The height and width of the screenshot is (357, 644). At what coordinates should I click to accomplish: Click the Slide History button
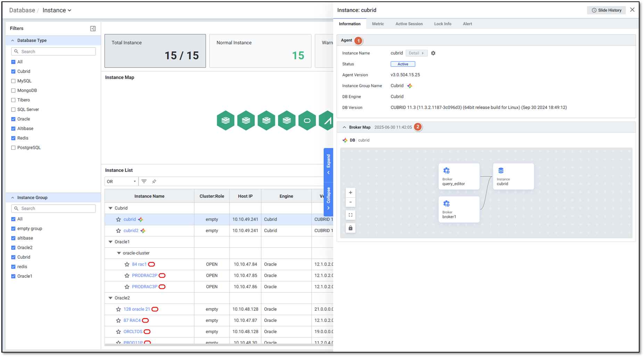pos(606,10)
